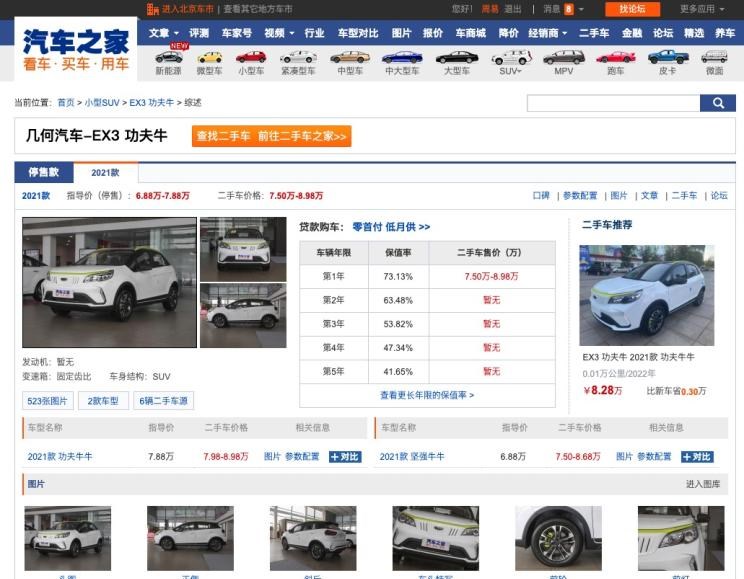Open 车型对比 in navigation bar

358,33
